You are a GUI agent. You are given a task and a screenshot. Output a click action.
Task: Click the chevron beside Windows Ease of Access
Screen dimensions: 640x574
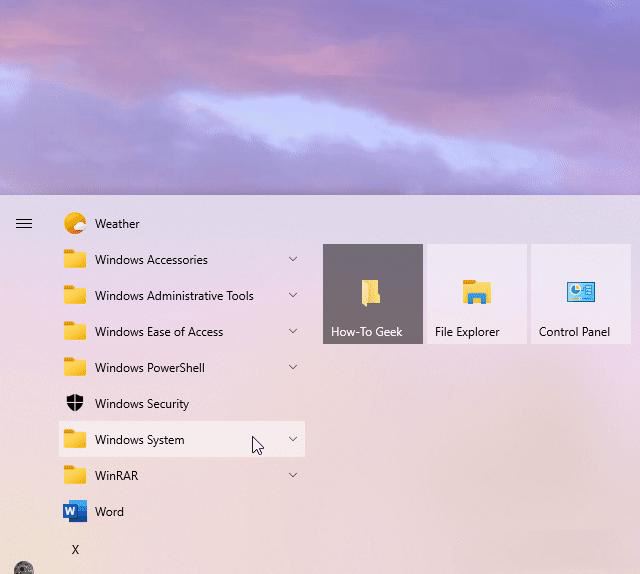coord(293,332)
